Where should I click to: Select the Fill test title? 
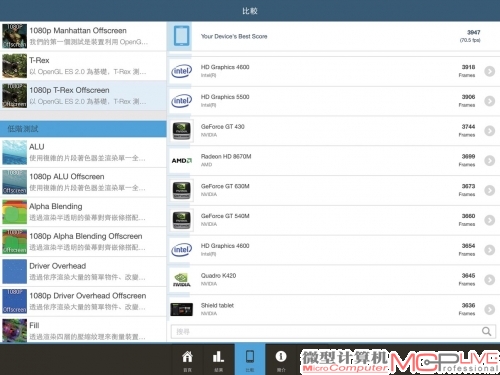click(34, 325)
